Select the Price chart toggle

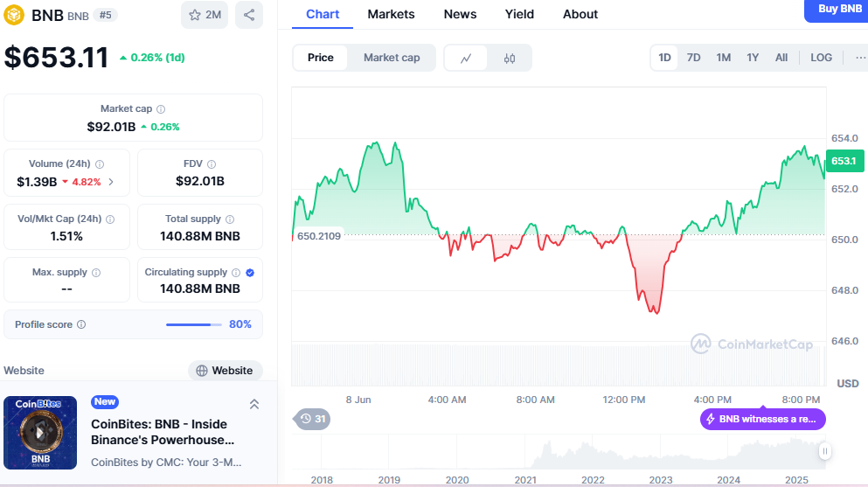click(321, 58)
